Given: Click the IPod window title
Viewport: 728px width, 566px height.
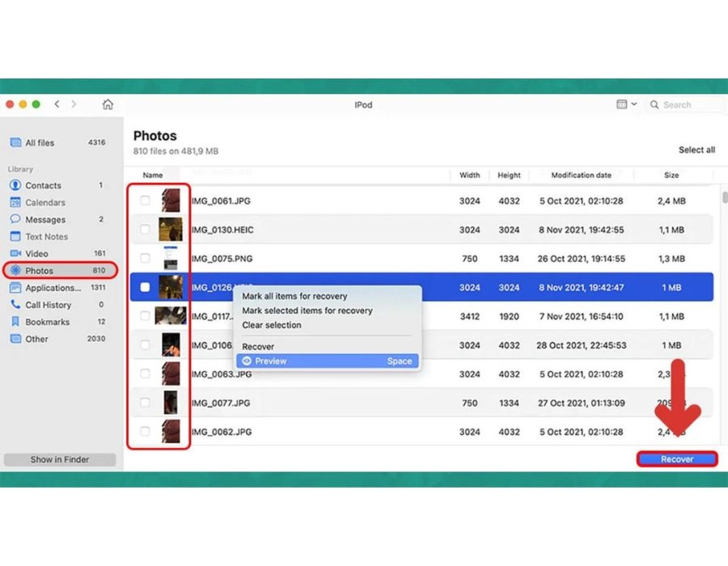Looking at the screenshot, I should [x=363, y=105].
